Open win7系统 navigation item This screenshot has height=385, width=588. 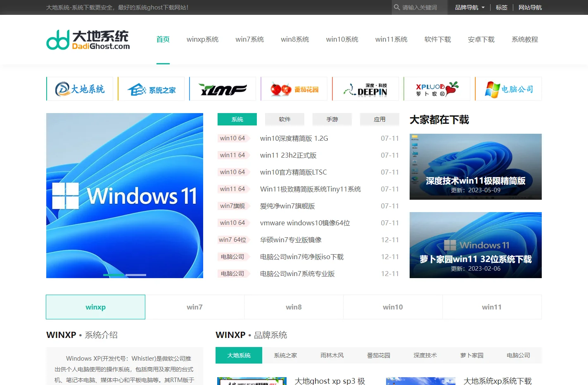click(250, 39)
